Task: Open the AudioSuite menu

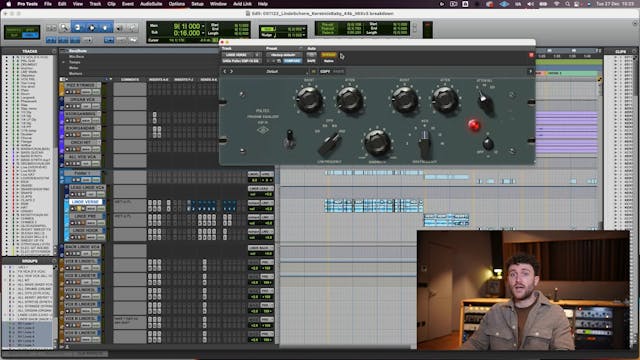Action: point(151,4)
